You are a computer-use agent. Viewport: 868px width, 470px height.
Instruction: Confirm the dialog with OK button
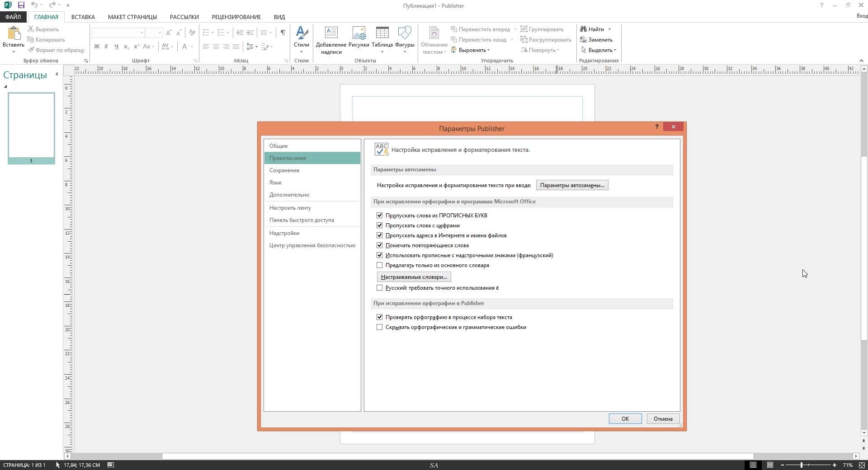click(x=625, y=419)
